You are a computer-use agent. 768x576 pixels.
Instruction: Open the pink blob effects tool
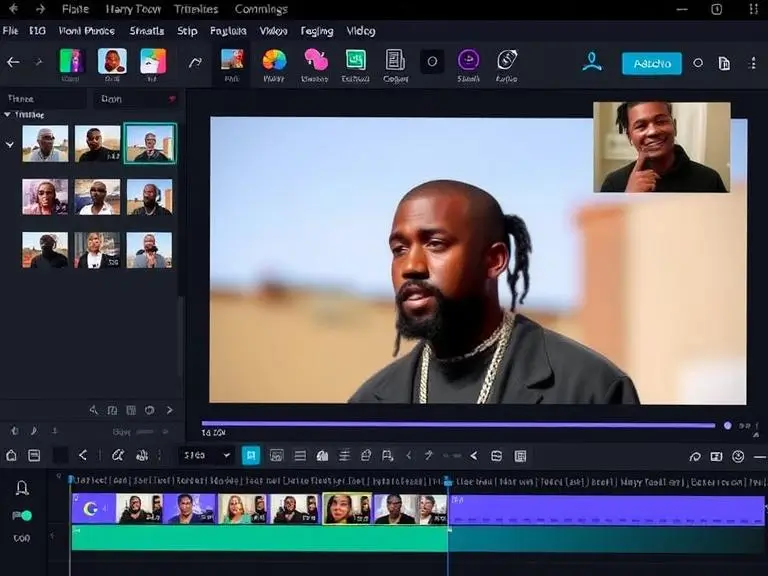click(315, 60)
